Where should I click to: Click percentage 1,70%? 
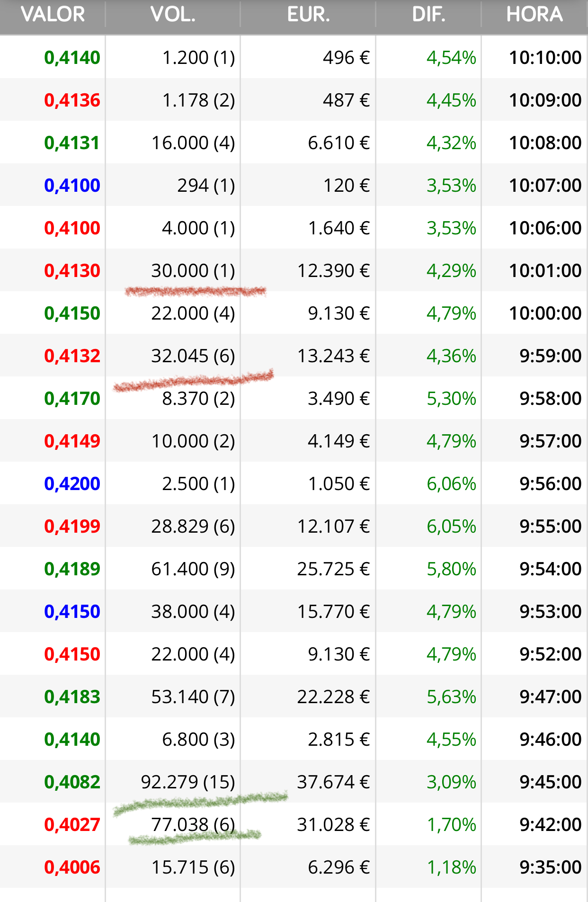451,825
